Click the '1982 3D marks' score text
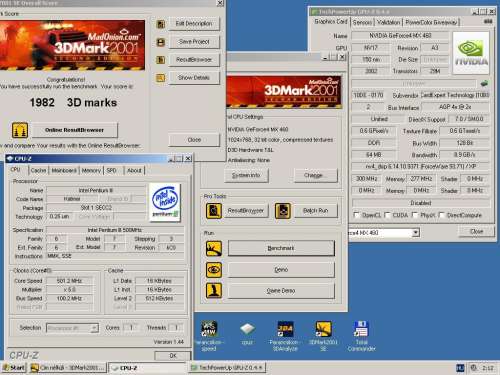The image size is (500, 375). click(73, 102)
